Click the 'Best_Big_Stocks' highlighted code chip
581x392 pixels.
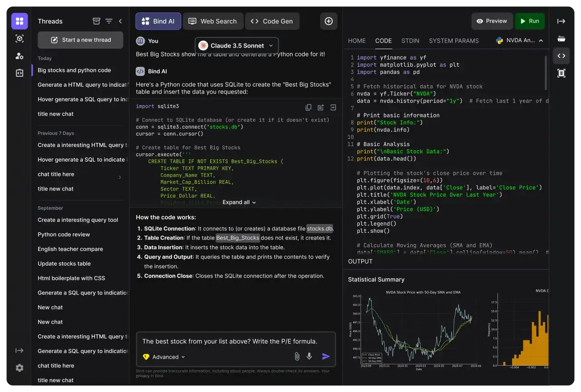(238, 238)
